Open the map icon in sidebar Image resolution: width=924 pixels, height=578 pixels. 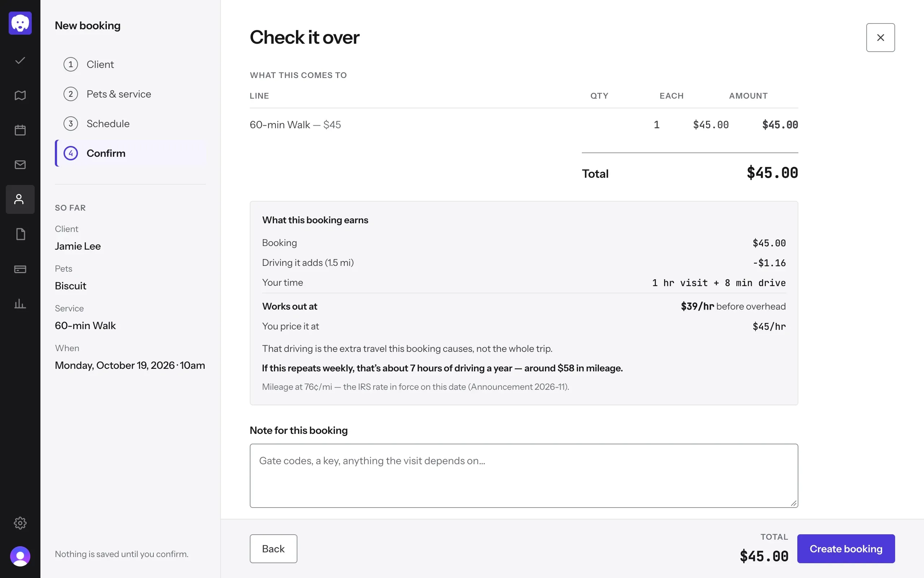pyautogui.click(x=20, y=95)
